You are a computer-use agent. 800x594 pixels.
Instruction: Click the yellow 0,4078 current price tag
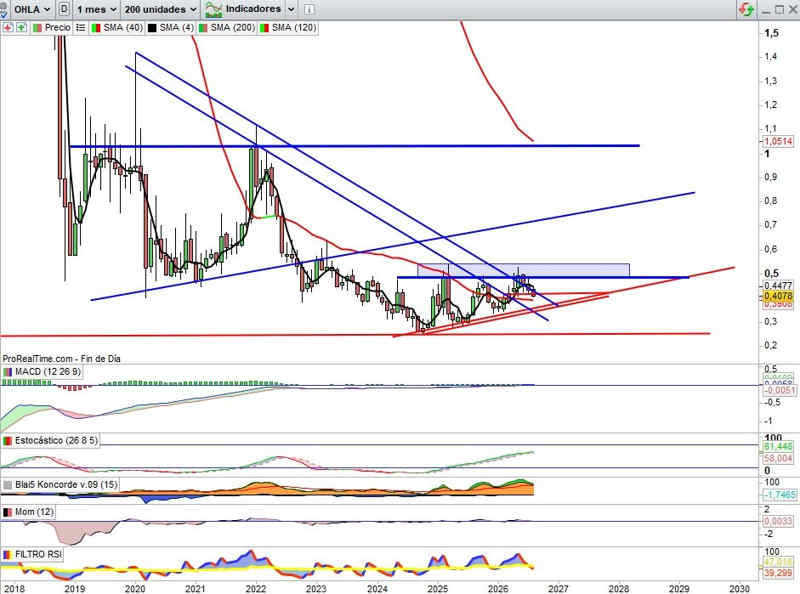(x=778, y=296)
